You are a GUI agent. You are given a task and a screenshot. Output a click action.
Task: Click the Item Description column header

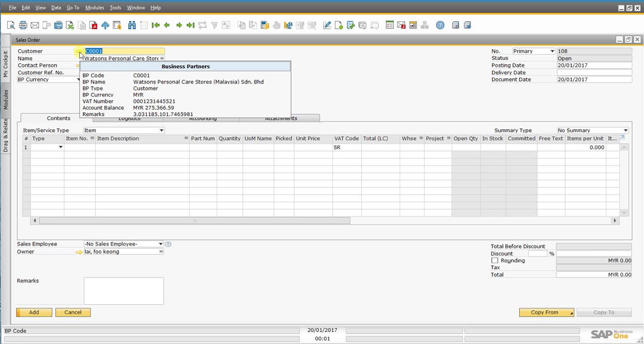[x=142, y=138]
